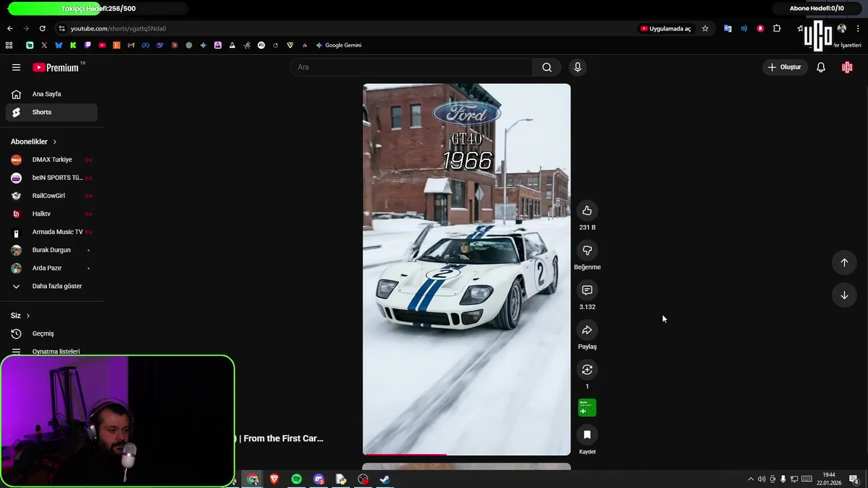
Task: Click the Oluştur create button
Action: click(x=785, y=67)
